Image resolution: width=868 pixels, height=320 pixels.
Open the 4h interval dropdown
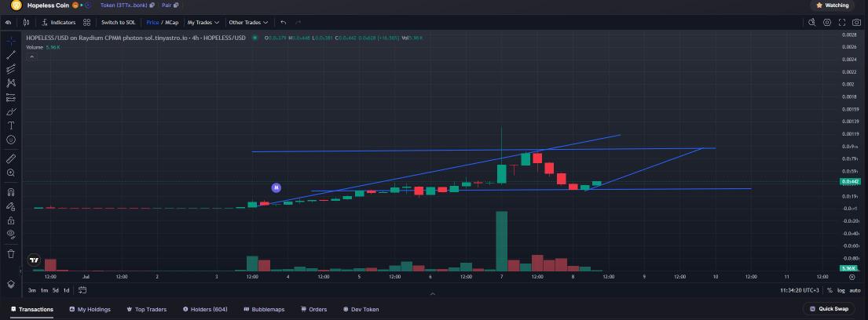9,23
